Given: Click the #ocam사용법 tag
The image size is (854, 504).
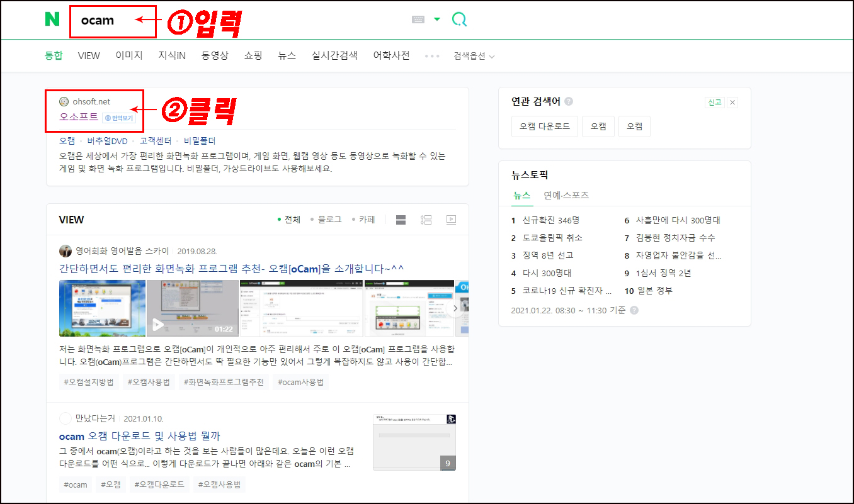Looking at the screenshot, I should [300, 382].
